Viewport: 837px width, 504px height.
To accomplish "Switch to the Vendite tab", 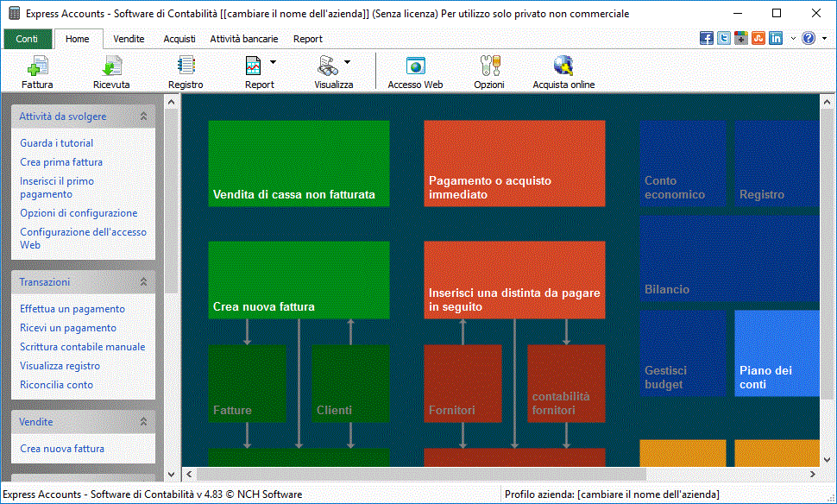I will 129,39.
